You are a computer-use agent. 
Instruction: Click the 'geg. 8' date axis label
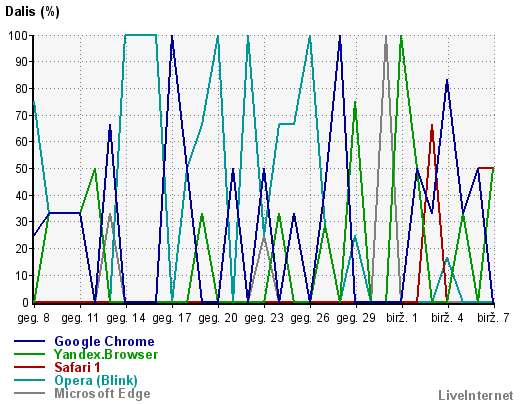(33, 318)
